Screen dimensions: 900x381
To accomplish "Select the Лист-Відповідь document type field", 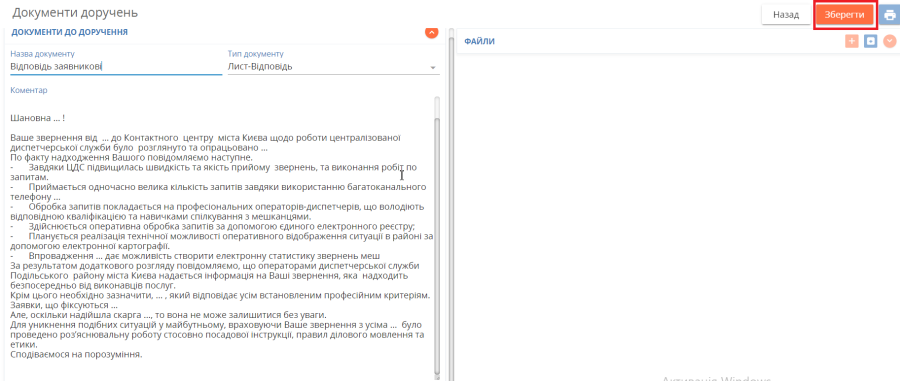I will click(333, 67).
